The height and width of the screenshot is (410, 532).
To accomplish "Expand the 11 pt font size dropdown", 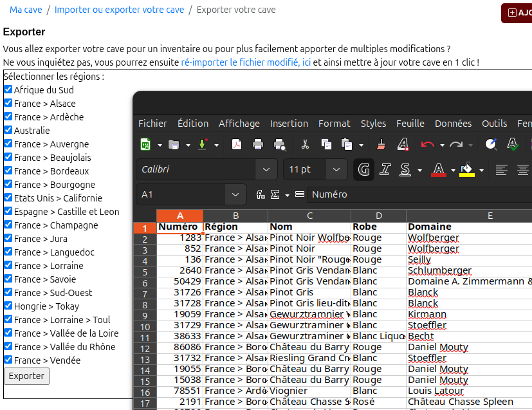I will pyautogui.click(x=336, y=169).
